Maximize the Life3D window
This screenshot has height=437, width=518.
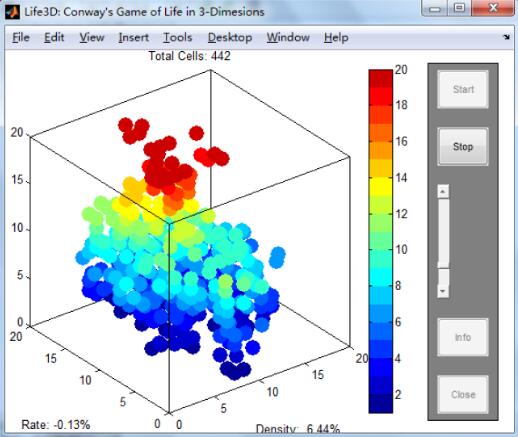[459, 8]
